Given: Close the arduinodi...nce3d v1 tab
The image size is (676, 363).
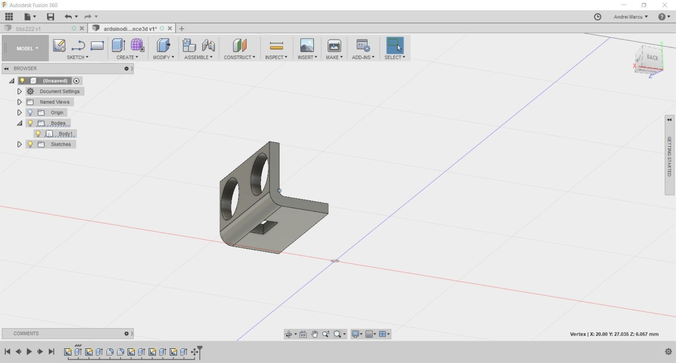Looking at the screenshot, I should coord(170,28).
